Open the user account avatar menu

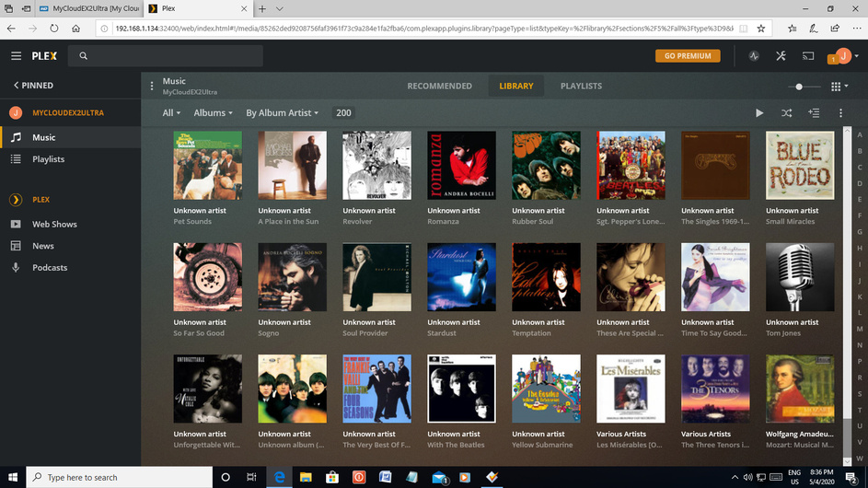click(x=844, y=55)
